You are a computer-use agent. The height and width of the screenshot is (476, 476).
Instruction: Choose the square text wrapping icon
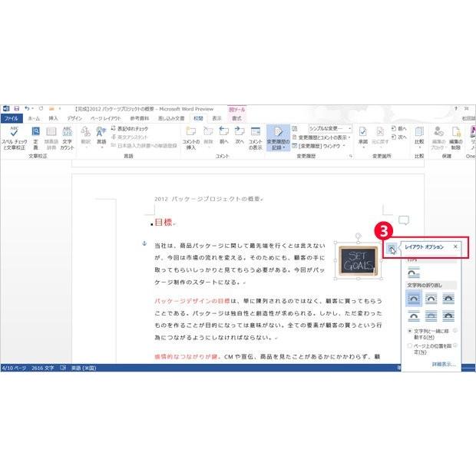click(x=415, y=299)
